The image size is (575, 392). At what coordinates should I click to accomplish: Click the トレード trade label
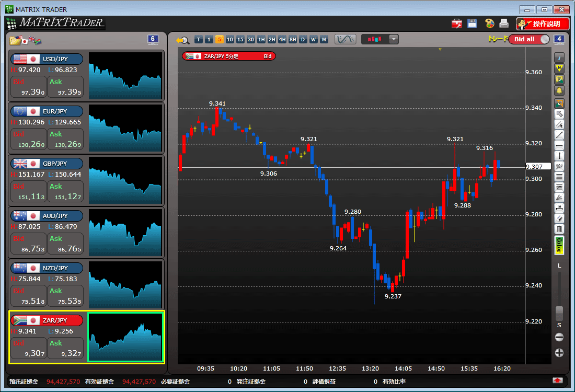click(x=498, y=39)
